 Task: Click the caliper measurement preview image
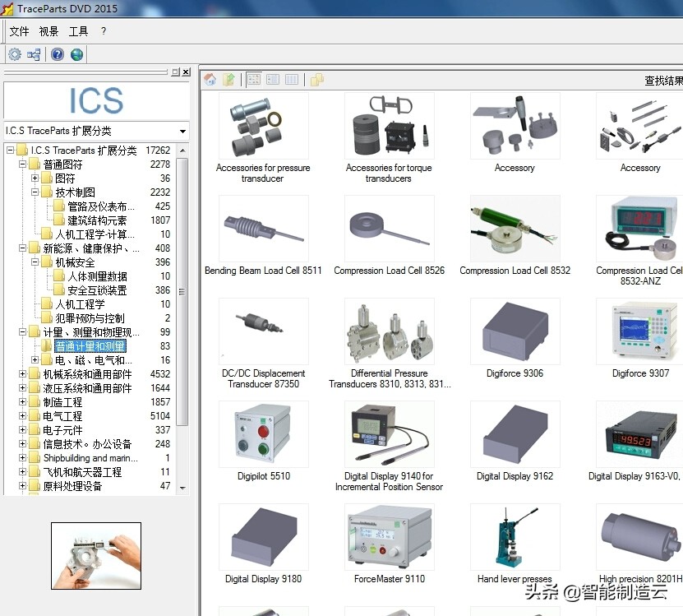[x=96, y=555]
